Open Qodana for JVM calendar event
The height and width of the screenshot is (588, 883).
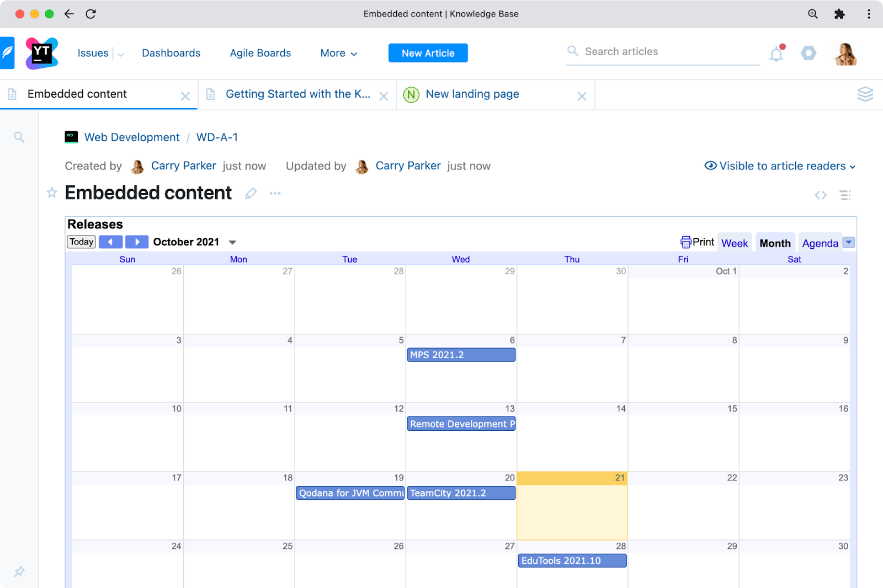350,493
